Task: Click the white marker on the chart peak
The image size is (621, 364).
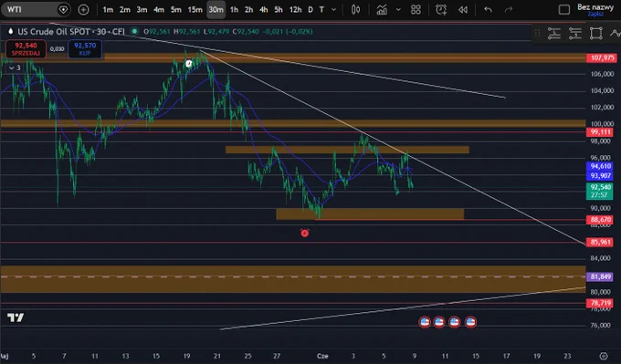Action: [189, 63]
